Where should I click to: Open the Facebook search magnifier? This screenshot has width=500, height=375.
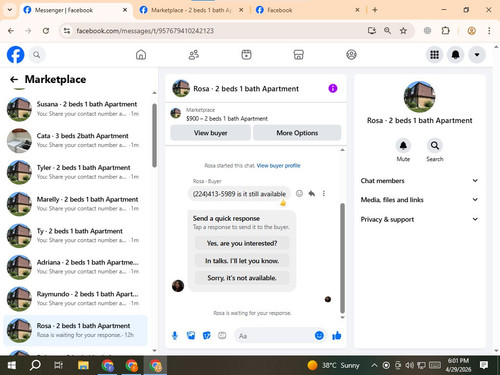[x=37, y=55]
